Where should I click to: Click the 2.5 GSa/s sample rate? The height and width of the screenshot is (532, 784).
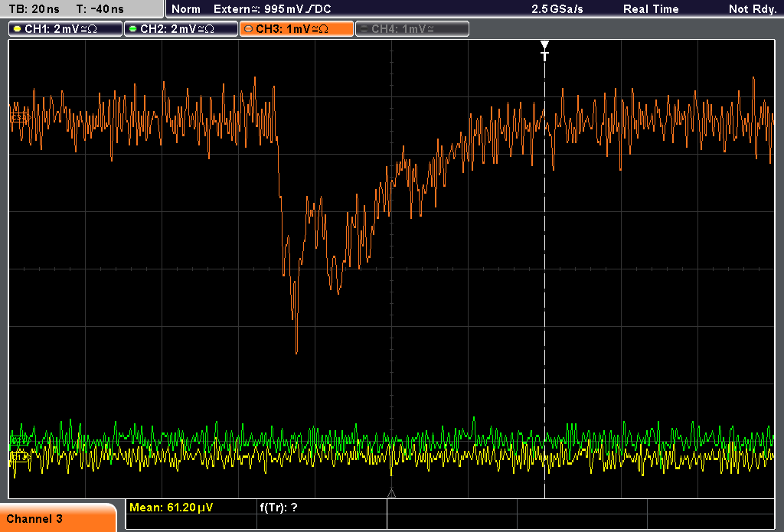(x=557, y=9)
